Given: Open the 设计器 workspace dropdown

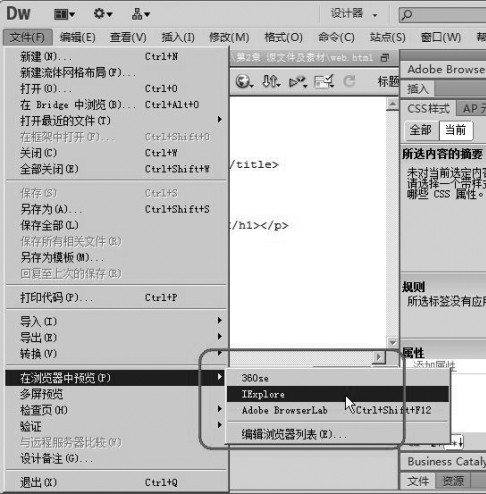Looking at the screenshot, I should 353,14.
